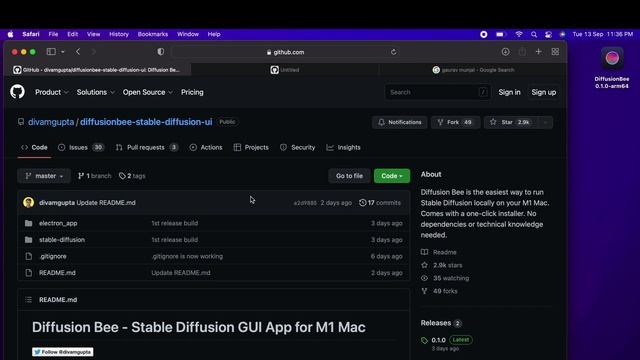640x360 pixels.
Task: Open the Security tab
Action: point(298,147)
